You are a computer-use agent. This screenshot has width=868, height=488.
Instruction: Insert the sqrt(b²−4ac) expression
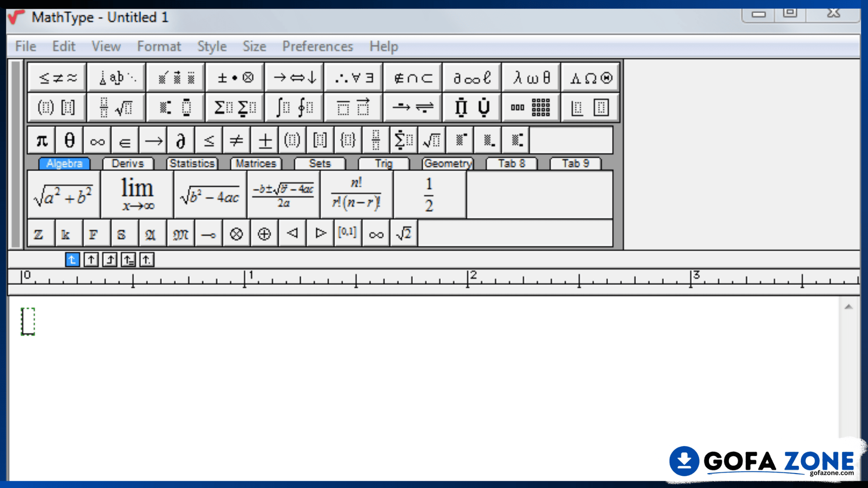[210, 195]
